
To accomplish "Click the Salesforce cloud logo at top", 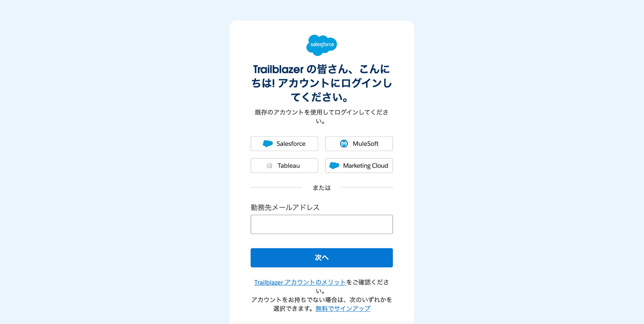I will [x=322, y=45].
